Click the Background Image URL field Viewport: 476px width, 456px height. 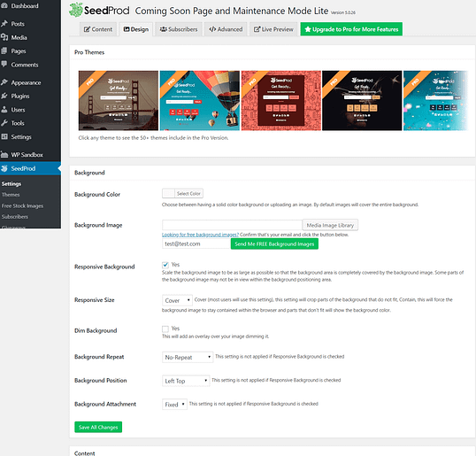coord(232,225)
